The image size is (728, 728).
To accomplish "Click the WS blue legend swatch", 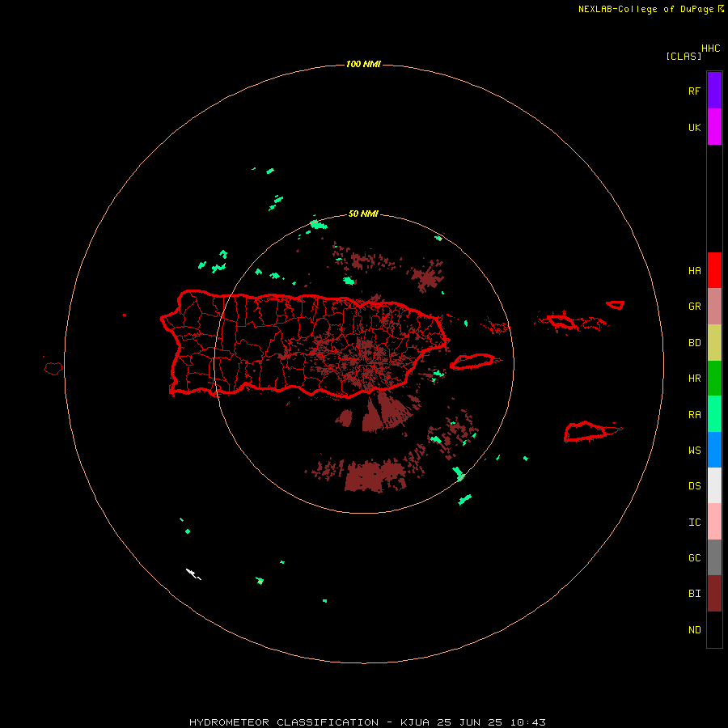I will pos(714,450).
